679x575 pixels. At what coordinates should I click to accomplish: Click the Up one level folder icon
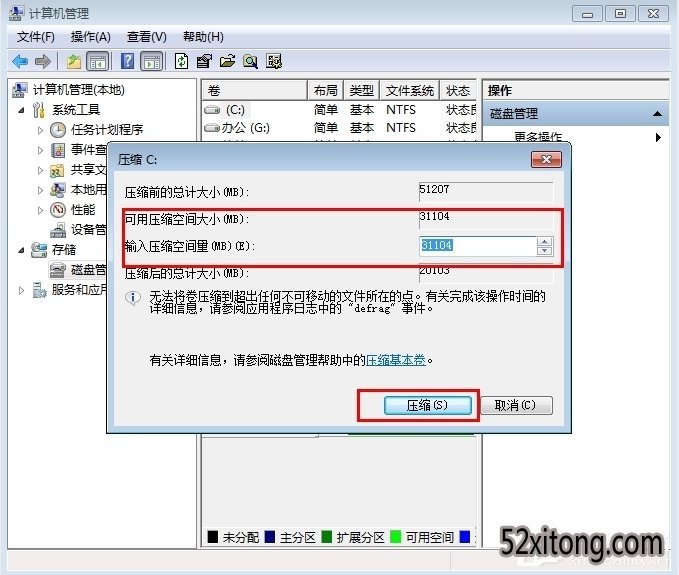click(74, 61)
